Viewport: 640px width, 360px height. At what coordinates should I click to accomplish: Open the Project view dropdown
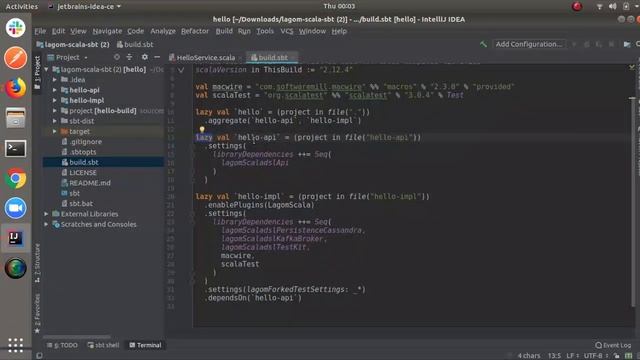(67, 57)
